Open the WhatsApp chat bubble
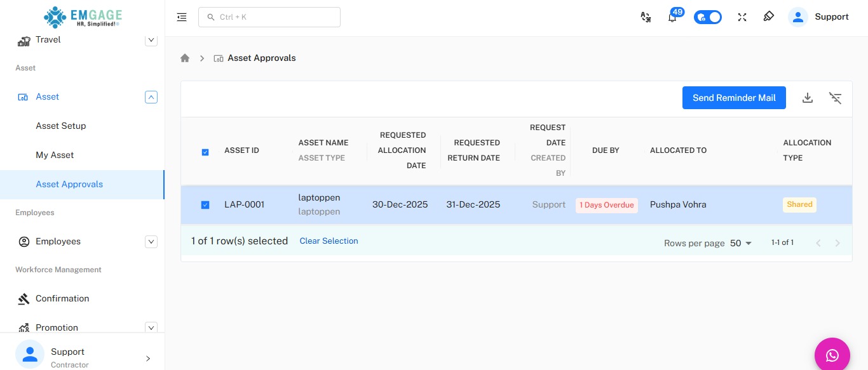Viewport: 868px width, 370px height. 832,355
